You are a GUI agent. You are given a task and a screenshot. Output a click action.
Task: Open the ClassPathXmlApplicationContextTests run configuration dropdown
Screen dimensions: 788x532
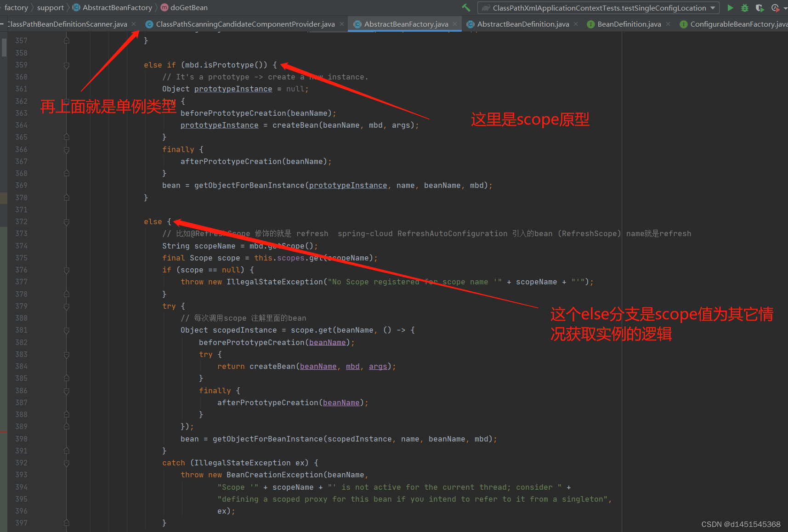598,8
